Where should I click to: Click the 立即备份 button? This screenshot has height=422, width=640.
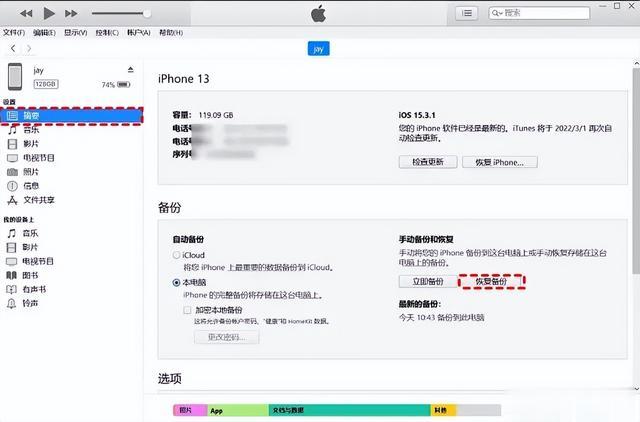pyautogui.click(x=428, y=281)
